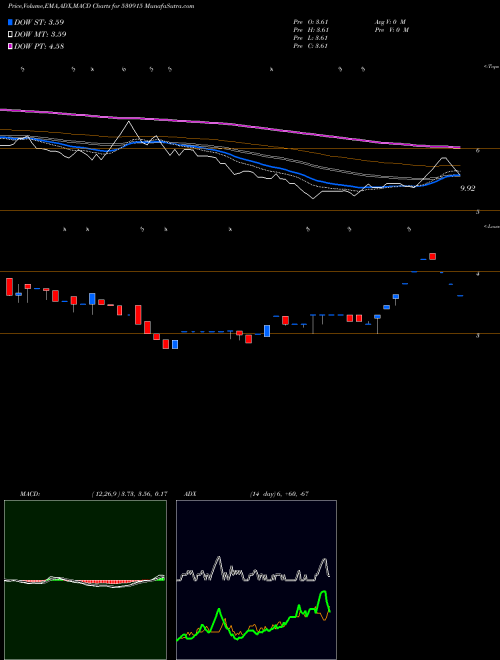Click the 'Pre H: 3.61' value

point(311,30)
